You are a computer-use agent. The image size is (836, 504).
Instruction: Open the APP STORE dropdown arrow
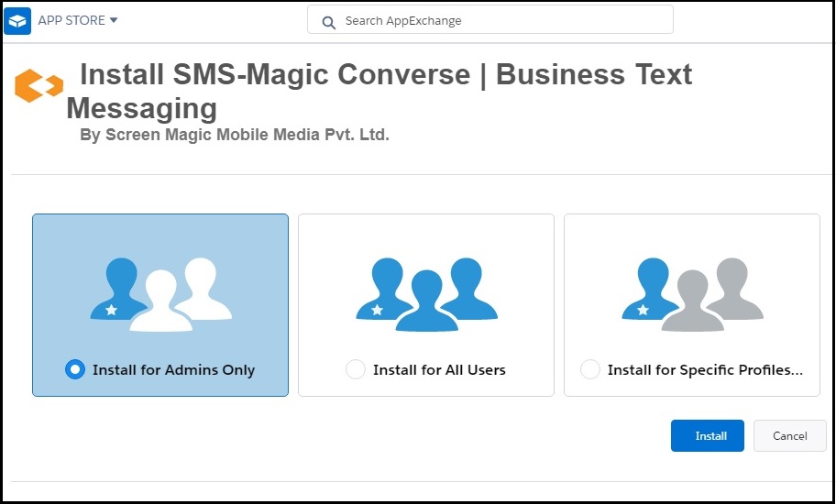[x=114, y=20]
